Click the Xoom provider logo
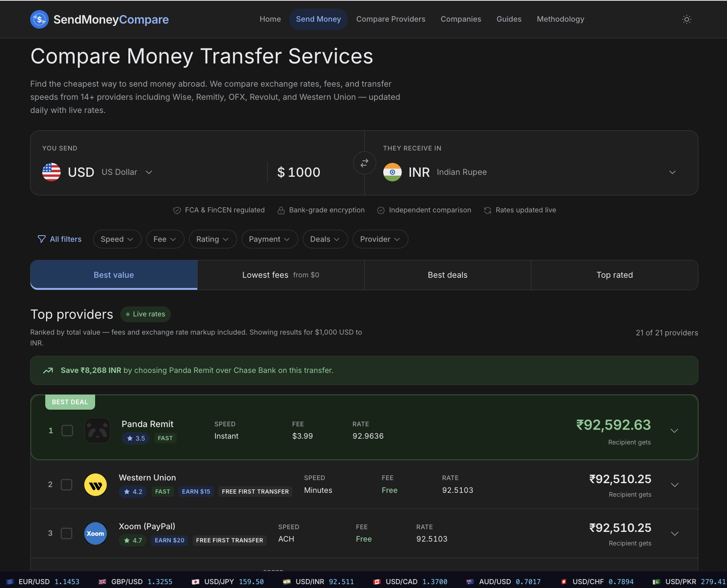 coord(95,533)
